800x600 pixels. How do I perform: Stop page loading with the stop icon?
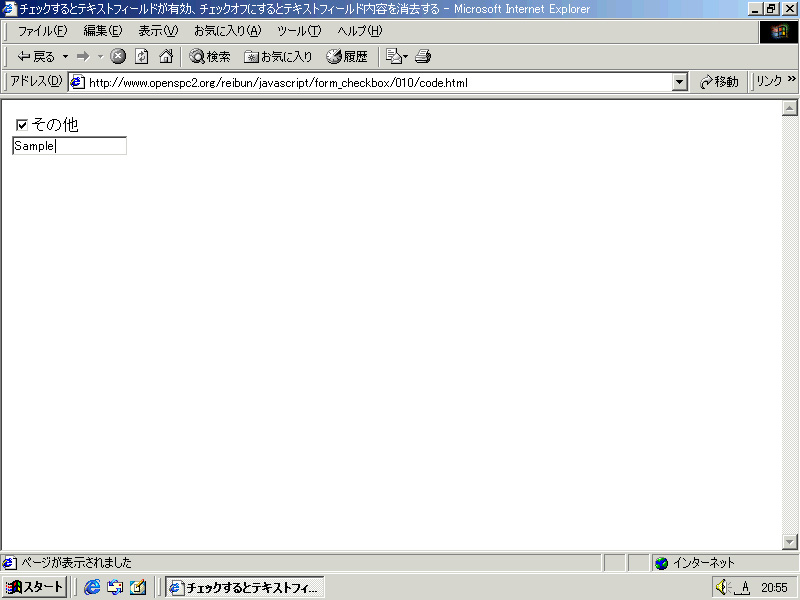(x=118, y=56)
